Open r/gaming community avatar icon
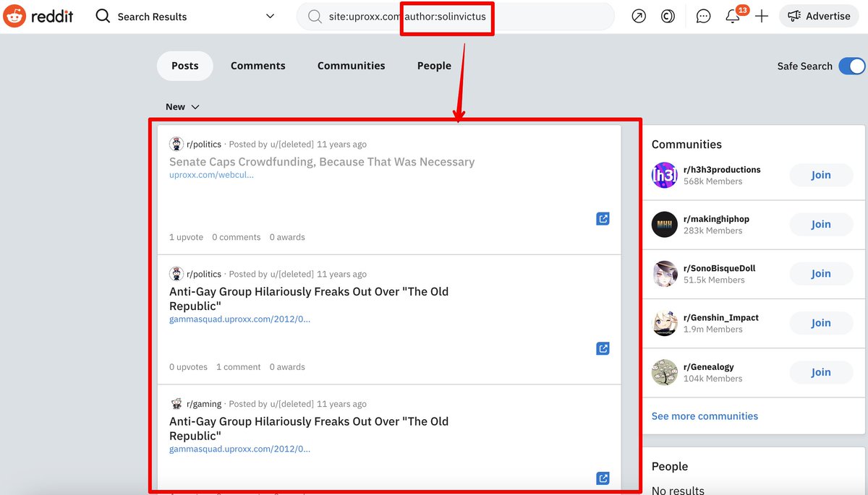Viewport: 868px width, 495px height. coord(176,404)
